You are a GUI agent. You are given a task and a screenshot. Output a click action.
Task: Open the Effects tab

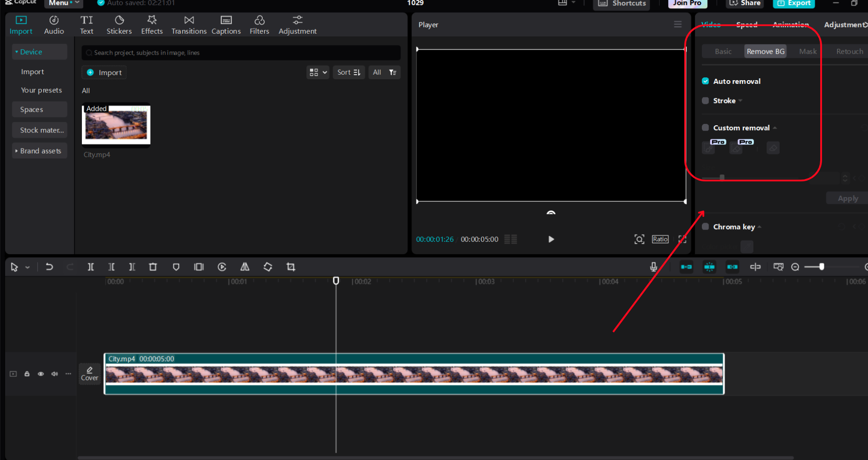(152, 25)
